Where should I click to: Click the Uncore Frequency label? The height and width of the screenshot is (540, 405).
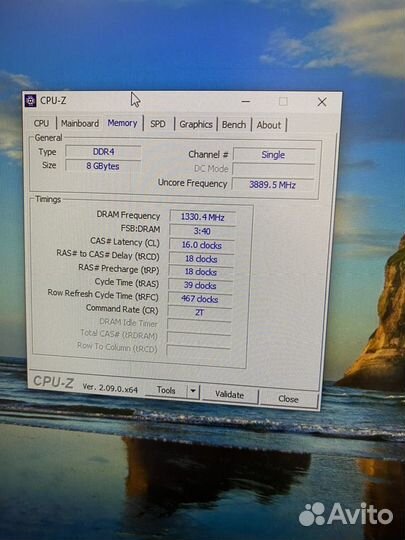pos(193,183)
